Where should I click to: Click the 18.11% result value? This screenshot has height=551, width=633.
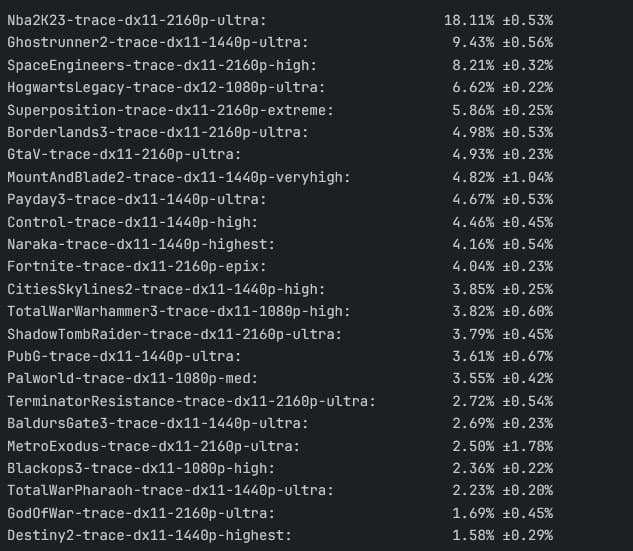[x=469, y=20]
